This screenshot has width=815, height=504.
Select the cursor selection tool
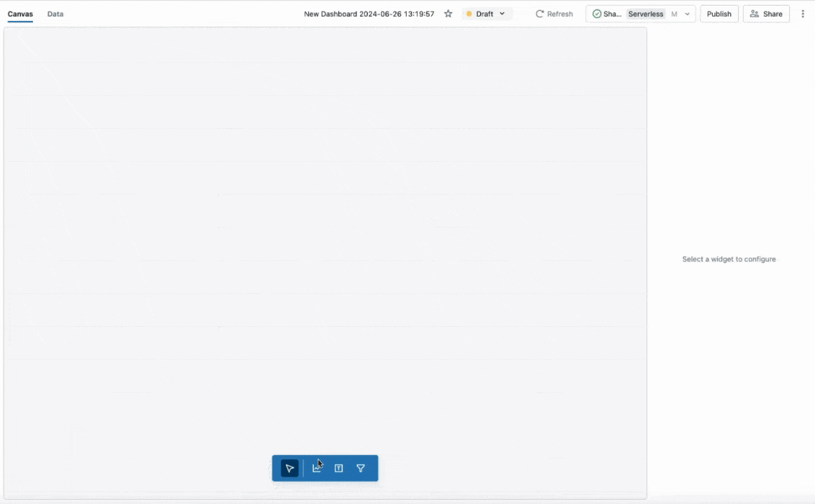(x=290, y=468)
